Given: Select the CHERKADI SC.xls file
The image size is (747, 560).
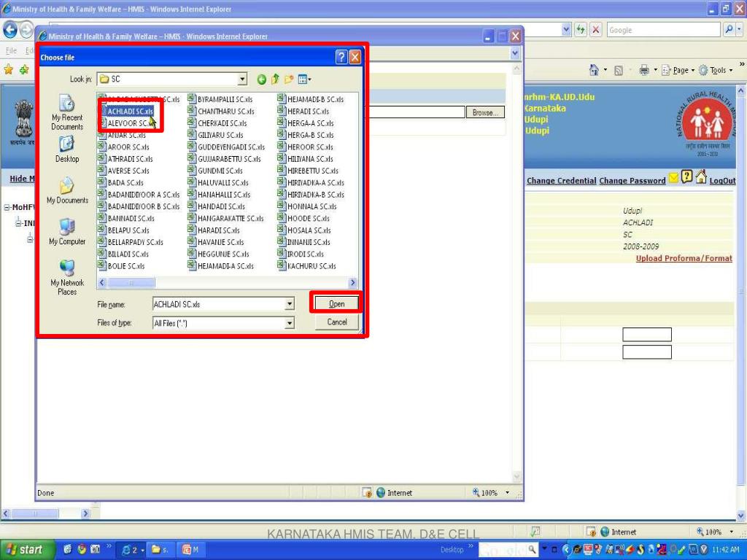Looking at the screenshot, I should (217, 123).
